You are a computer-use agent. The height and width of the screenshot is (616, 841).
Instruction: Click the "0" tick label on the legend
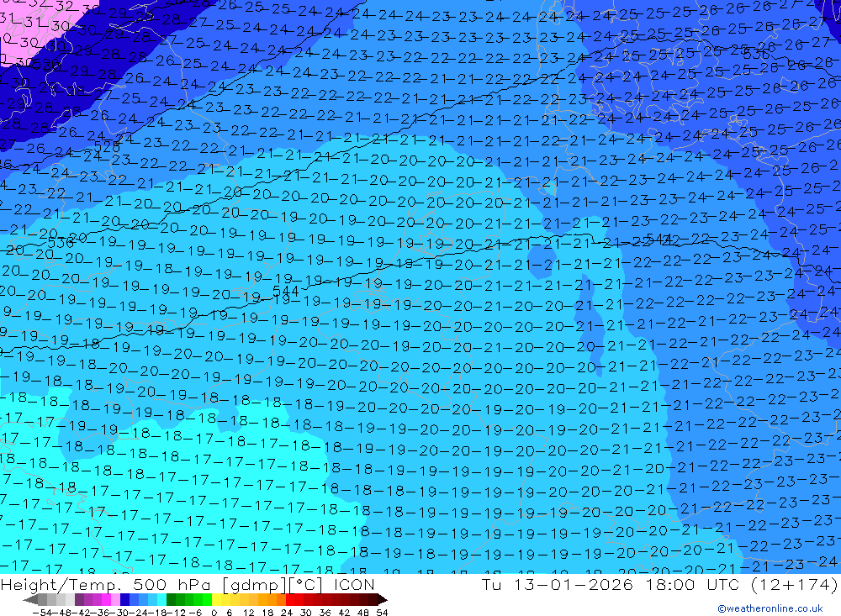click(x=214, y=611)
